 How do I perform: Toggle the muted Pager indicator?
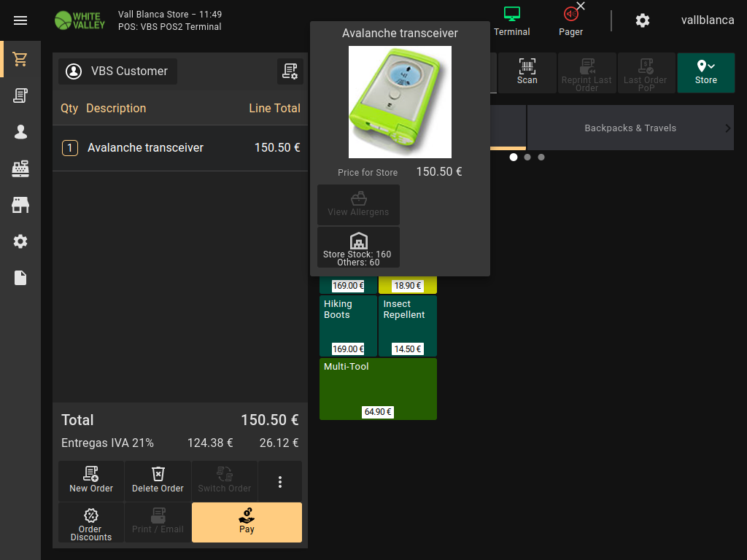tap(570, 20)
